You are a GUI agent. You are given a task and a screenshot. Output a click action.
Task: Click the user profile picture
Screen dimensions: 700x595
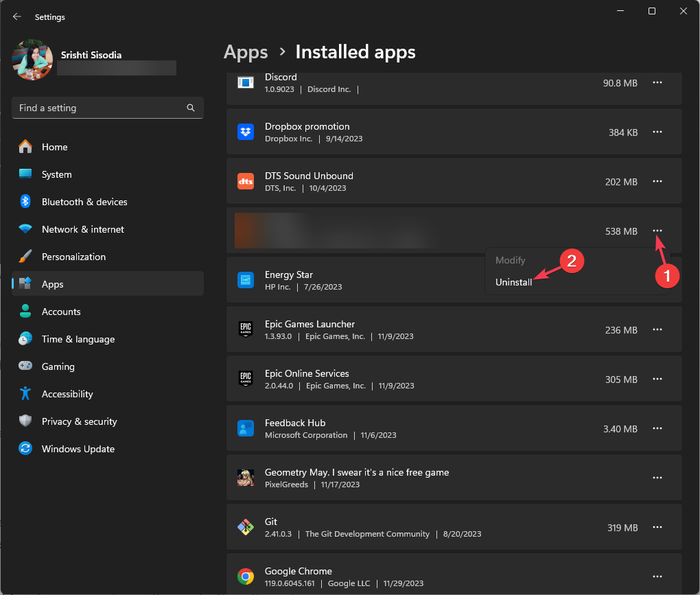tap(32, 60)
